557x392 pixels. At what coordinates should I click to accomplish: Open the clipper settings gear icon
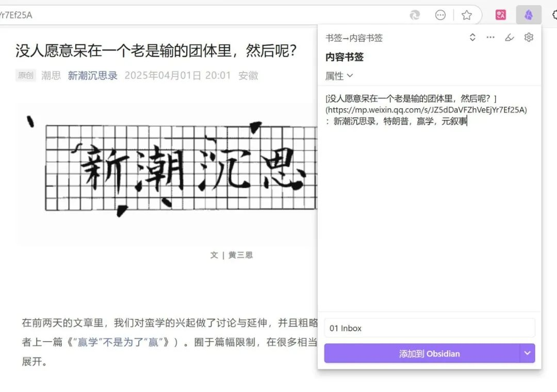click(529, 37)
